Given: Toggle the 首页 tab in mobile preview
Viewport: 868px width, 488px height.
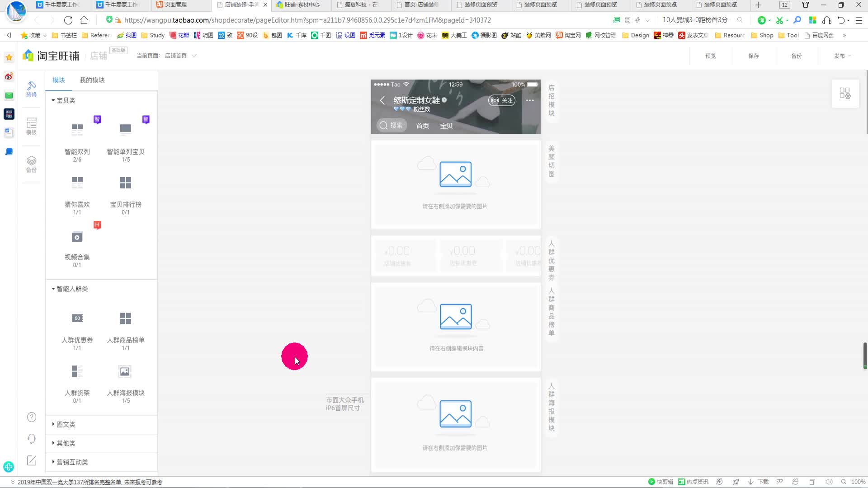Looking at the screenshot, I should click(x=423, y=126).
